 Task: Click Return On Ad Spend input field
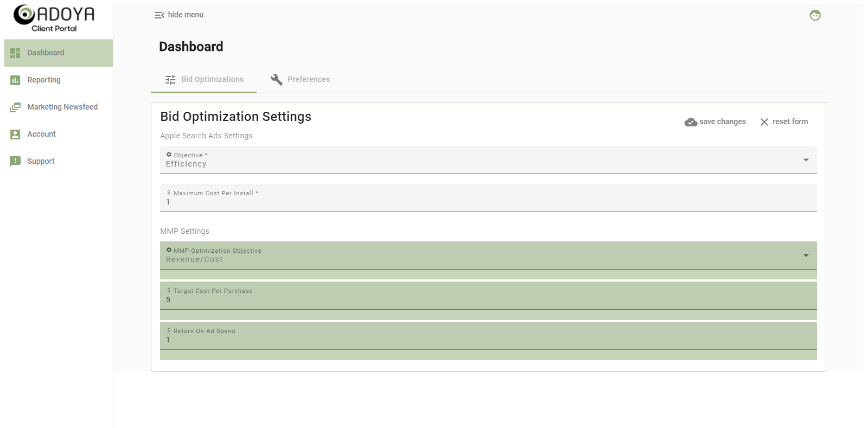(488, 336)
